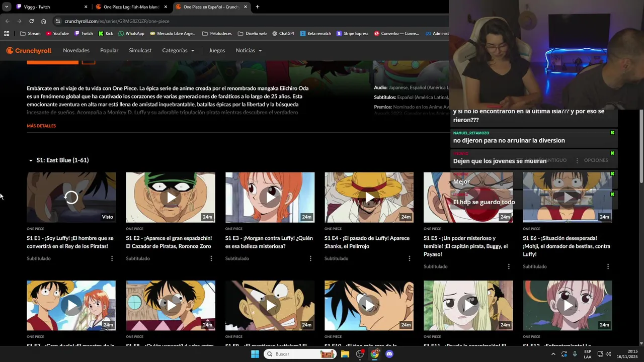Image resolution: width=644 pixels, height=362 pixels.
Task: Open the volume icon in system tray
Action: (608, 354)
